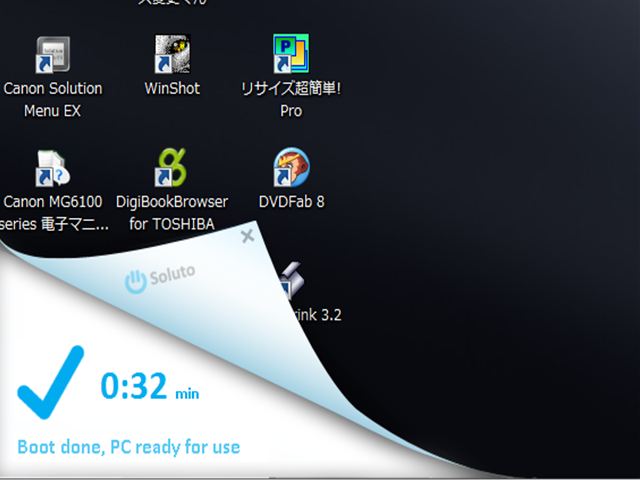Open the partly hidden Shrink 3.2 icon
Image resolution: width=640 pixels, height=480 pixels.
(x=293, y=280)
